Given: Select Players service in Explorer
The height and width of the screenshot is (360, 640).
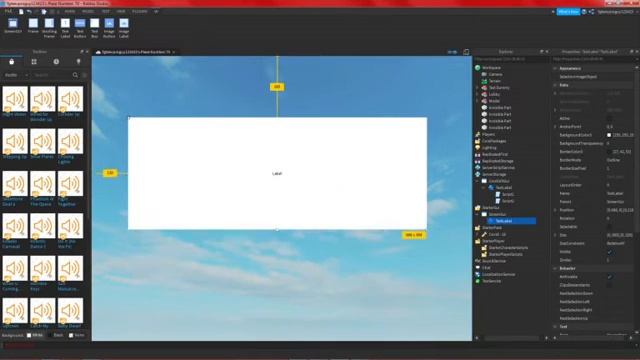Looking at the screenshot, I should [x=488, y=134].
